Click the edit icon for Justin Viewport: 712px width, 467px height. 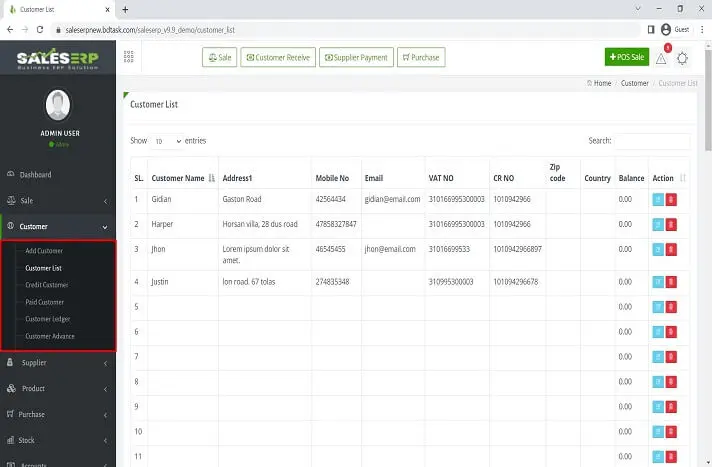click(657, 282)
